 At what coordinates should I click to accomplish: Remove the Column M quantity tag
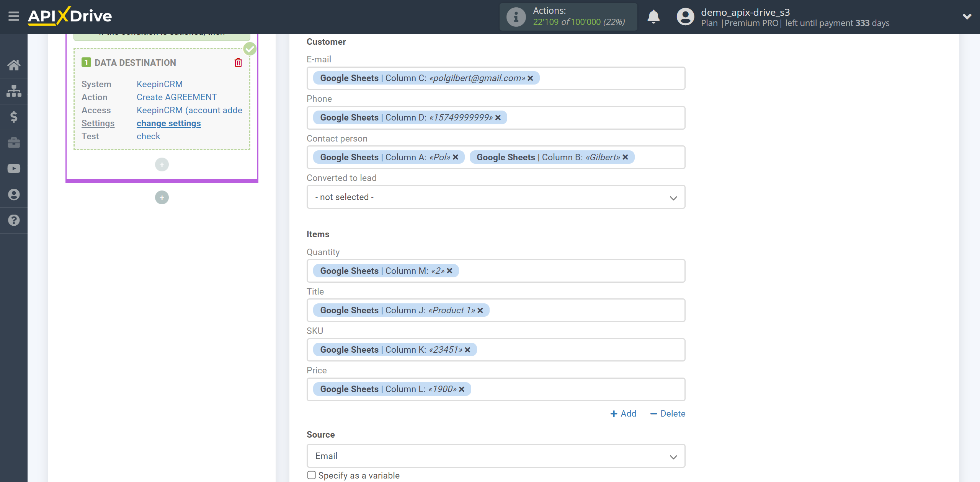pos(449,271)
